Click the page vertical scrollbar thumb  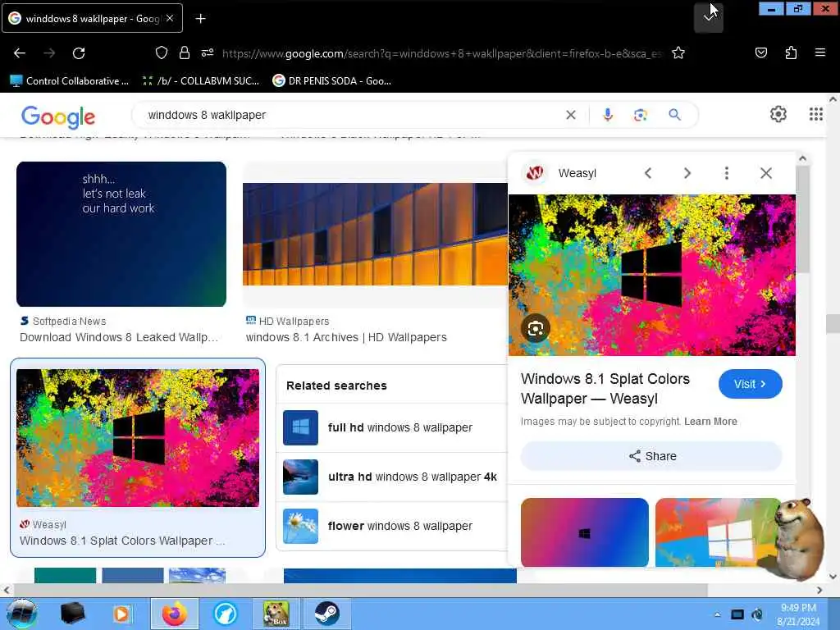click(x=833, y=323)
